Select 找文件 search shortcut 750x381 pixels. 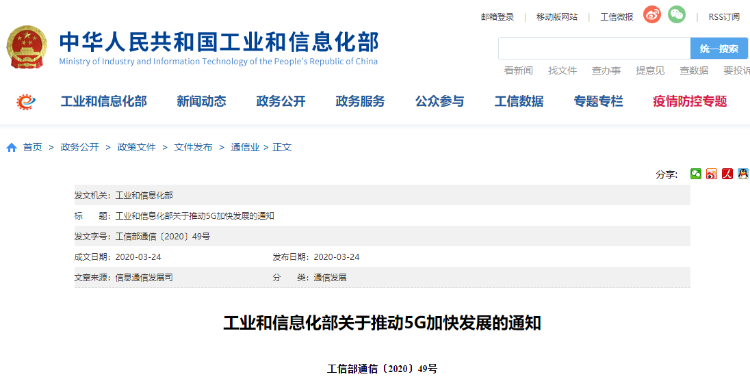pos(562,71)
